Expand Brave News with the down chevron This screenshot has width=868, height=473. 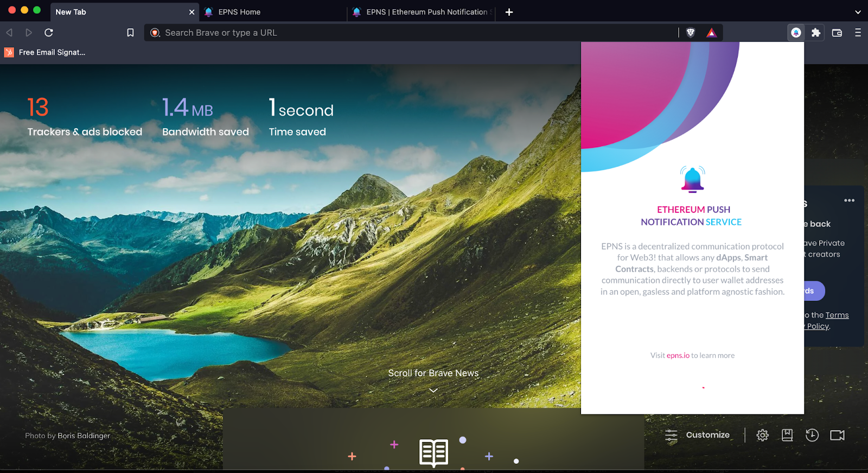click(x=433, y=390)
